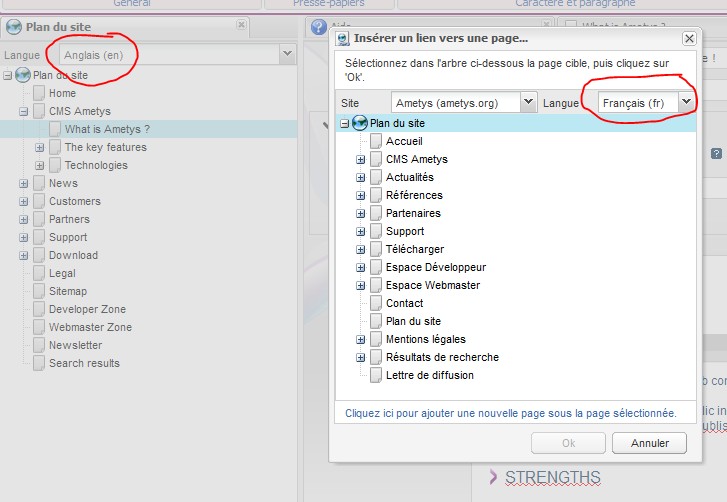This screenshot has height=502, width=727.
Task: Select Contact page in the dialog tree
Action: click(404, 303)
